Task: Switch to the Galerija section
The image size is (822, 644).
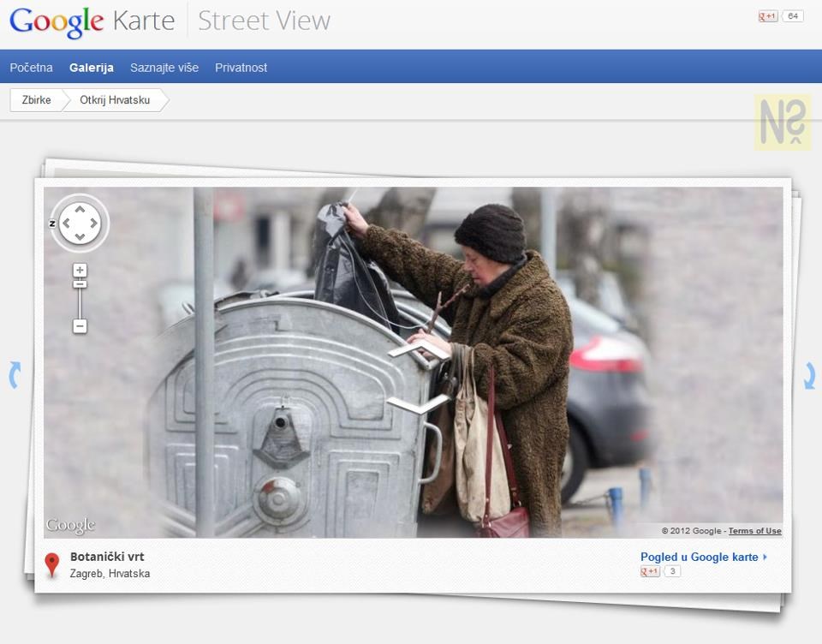Action: pos(91,67)
